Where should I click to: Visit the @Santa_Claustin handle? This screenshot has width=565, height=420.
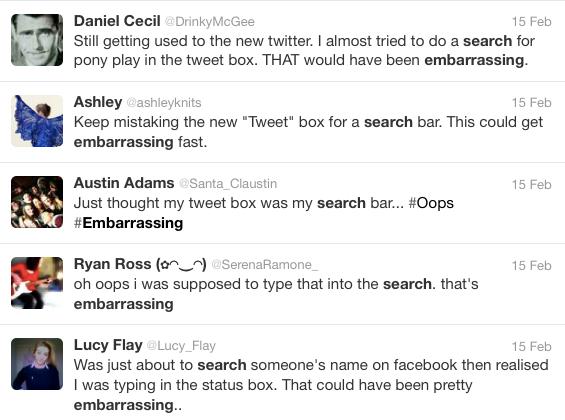[x=228, y=184]
